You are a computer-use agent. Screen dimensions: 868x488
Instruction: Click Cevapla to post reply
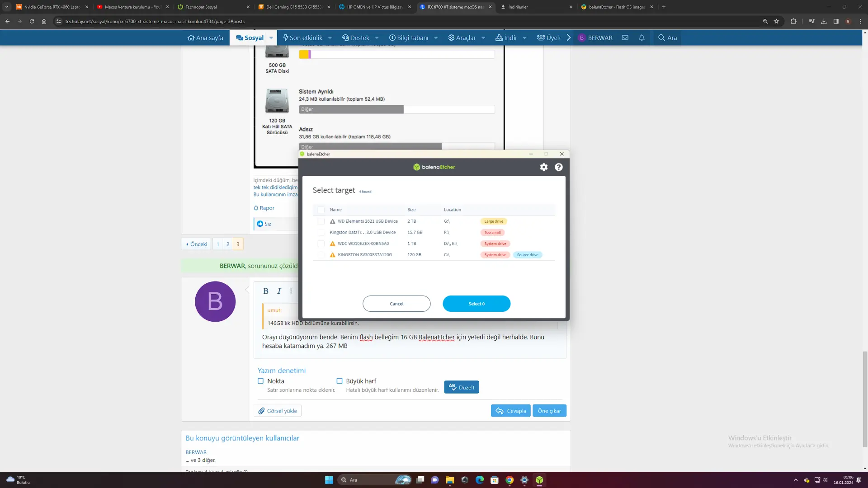click(x=511, y=411)
